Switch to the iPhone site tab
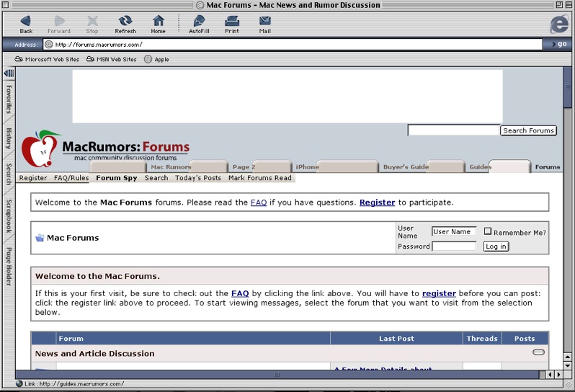 [x=307, y=167]
